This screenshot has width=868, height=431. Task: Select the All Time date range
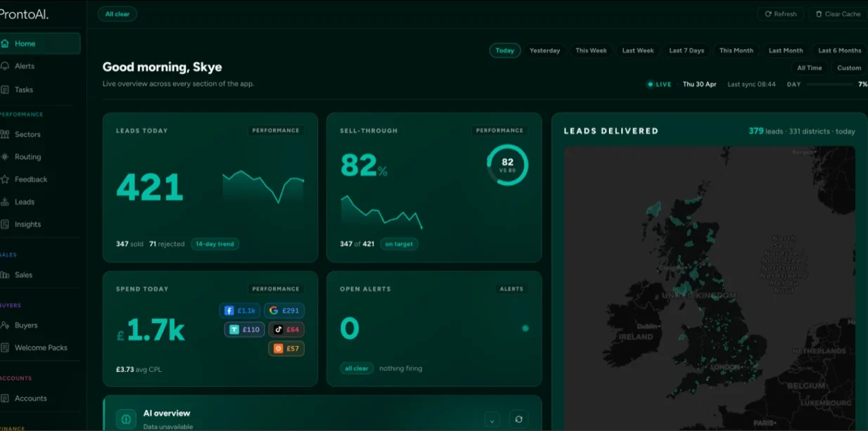(810, 68)
